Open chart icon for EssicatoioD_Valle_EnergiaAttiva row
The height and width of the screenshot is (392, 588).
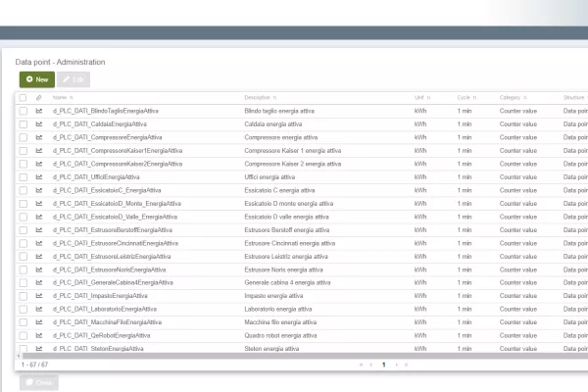pyautogui.click(x=39, y=217)
